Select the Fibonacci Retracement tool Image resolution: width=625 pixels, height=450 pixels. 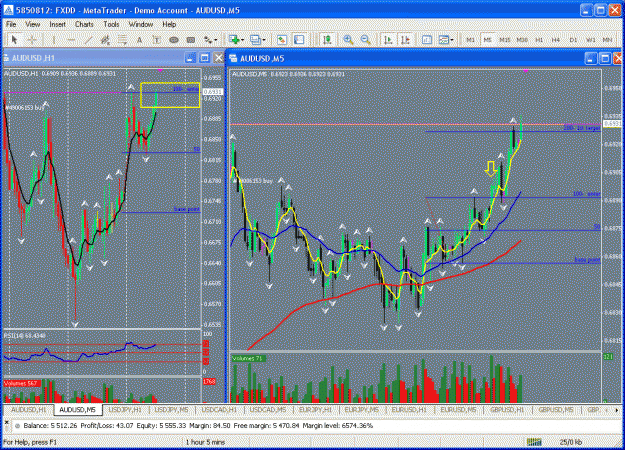click(x=122, y=40)
